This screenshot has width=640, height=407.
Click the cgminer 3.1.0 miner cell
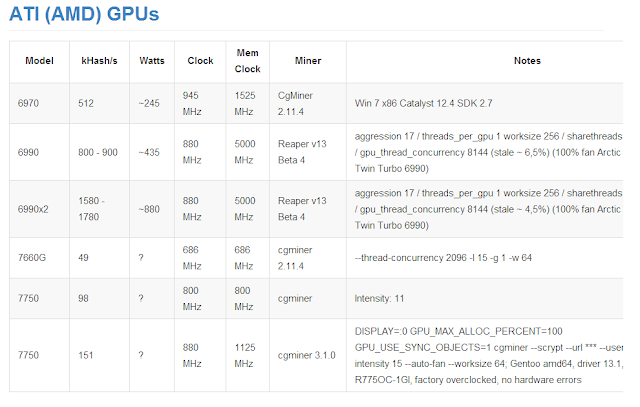[307, 355]
